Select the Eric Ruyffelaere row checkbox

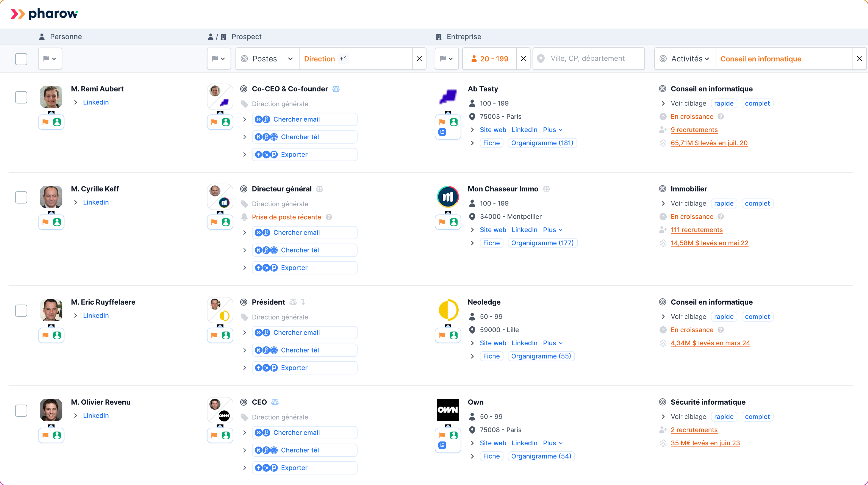pyautogui.click(x=21, y=310)
